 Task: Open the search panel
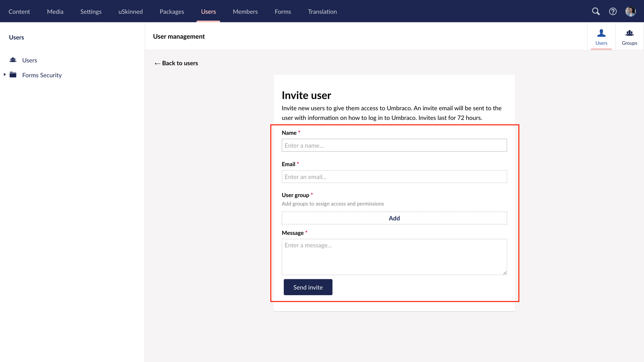tap(596, 11)
